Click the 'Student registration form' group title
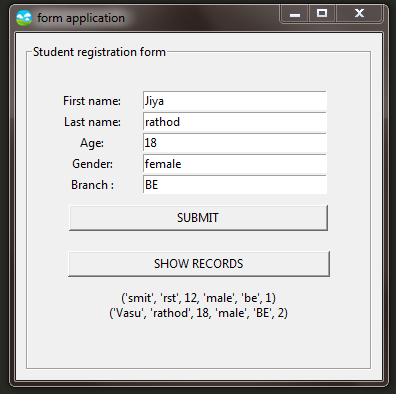 (99, 52)
